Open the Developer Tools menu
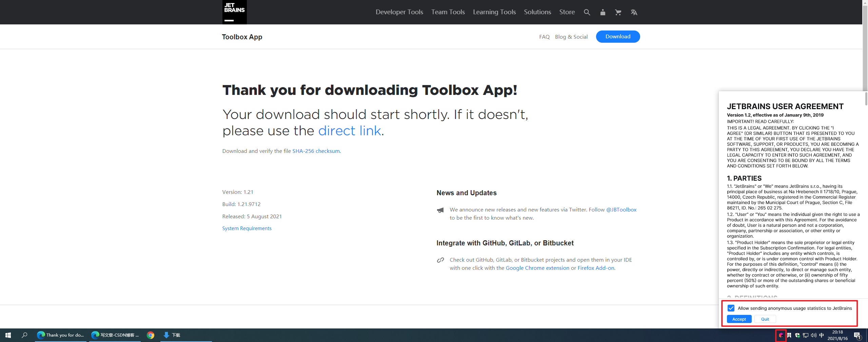Image resolution: width=868 pixels, height=342 pixels. click(x=399, y=12)
